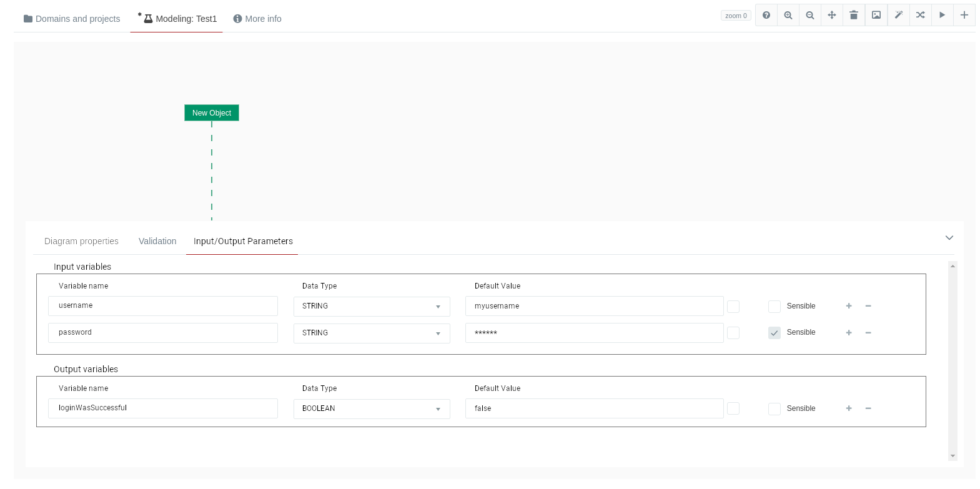Enable Sensible checkbox for username variable
980x489 pixels.
point(775,307)
